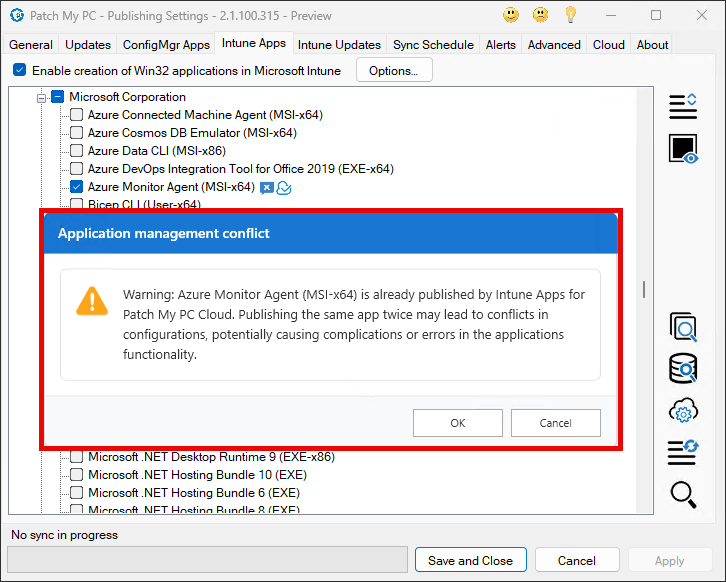Uncheck Azure Monitor Agent (MSI-x64)
The image size is (726, 582).
pos(77,187)
